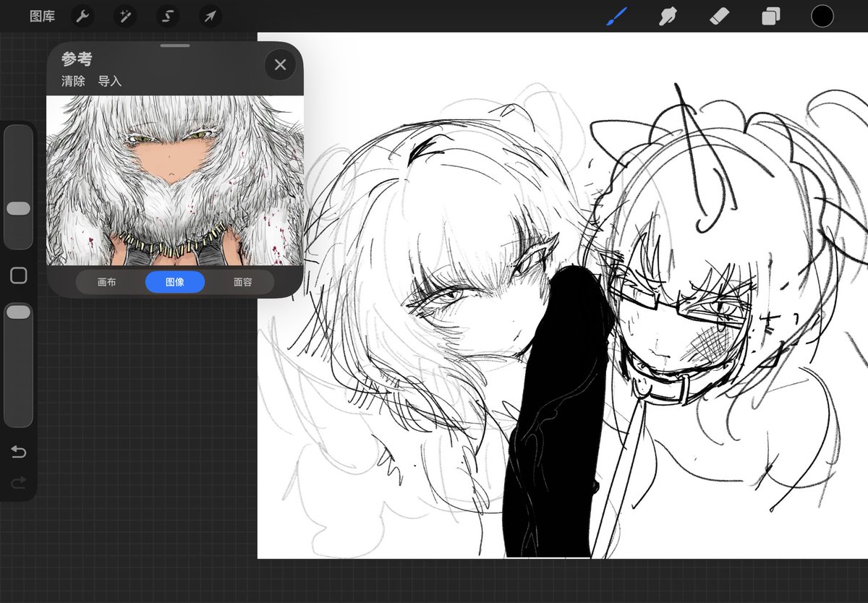
Task: Click 清除 in the reference panel
Action: click(73, 81)
